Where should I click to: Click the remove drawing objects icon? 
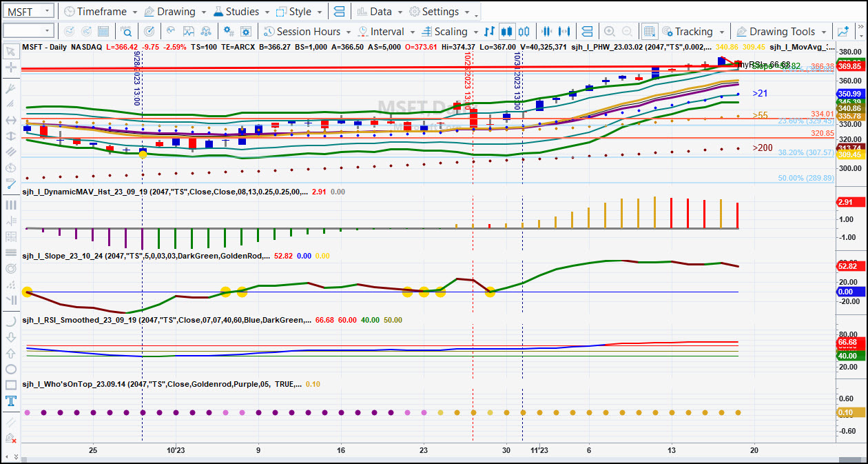tap(11, 438)
